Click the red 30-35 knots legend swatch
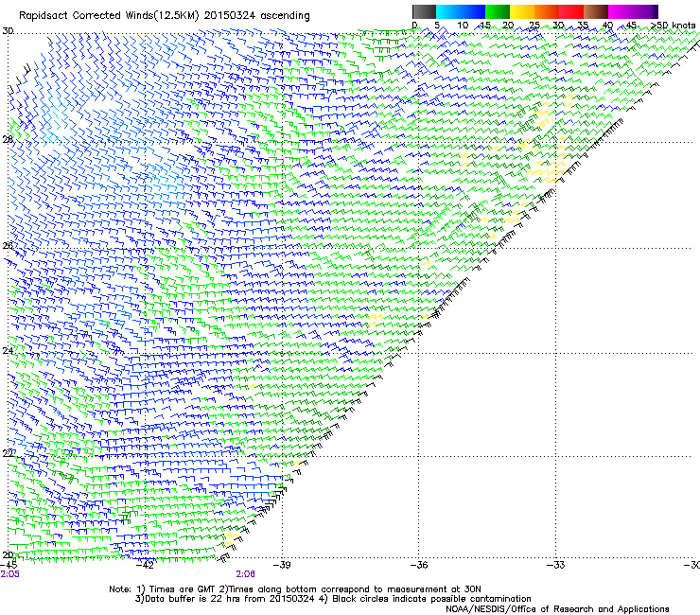The width and height of the screenshot is (700, 615). 571,11
